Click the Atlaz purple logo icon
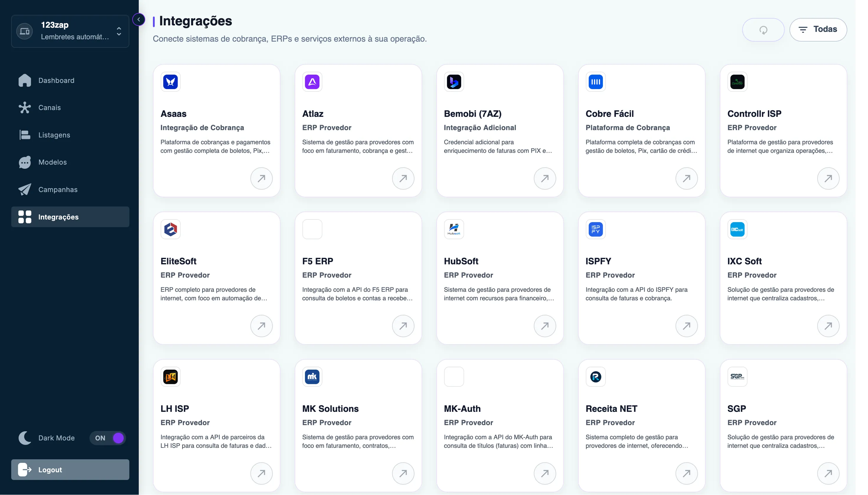The height and width of the screenshot is (495, 868). (x=312, y=82)
